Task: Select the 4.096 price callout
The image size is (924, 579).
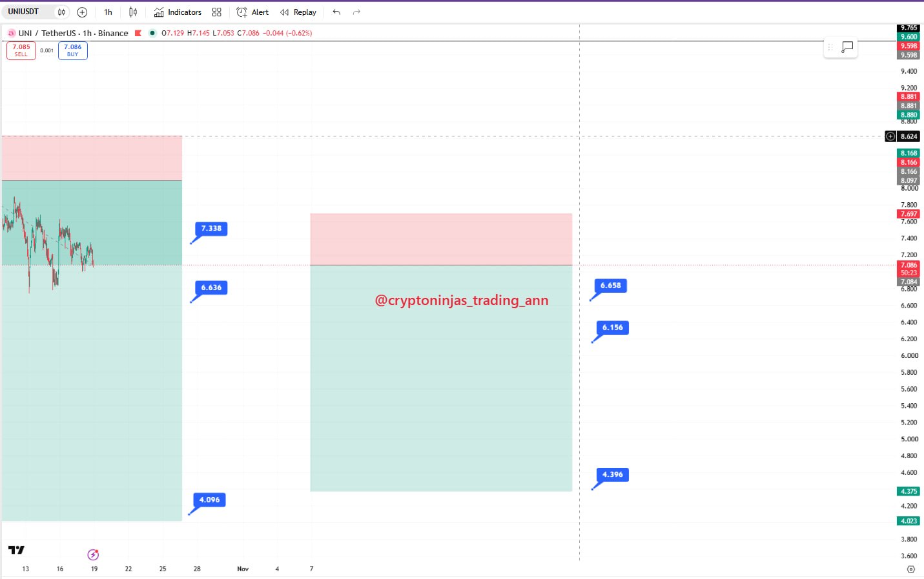Action: (209, 500)
